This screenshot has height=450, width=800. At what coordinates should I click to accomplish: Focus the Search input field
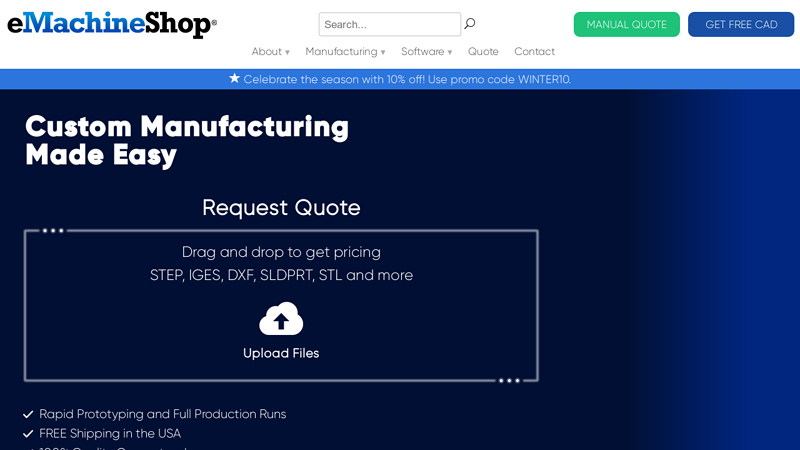point(390,24)
